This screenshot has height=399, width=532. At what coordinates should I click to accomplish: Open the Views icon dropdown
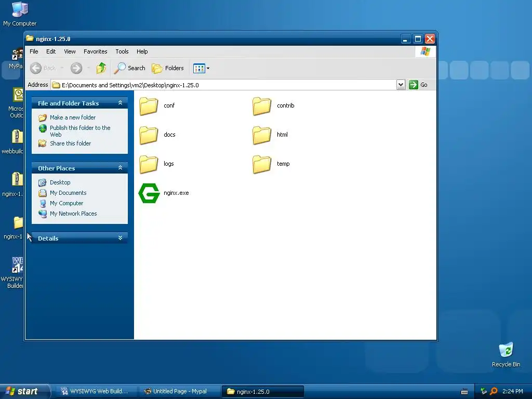(201, 68)
